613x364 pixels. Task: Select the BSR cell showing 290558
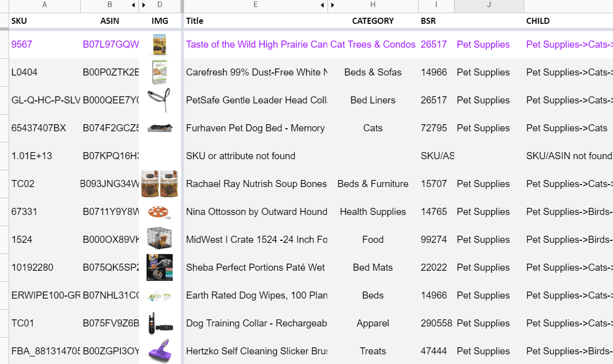pyautogui.click(x=436, y=323)
